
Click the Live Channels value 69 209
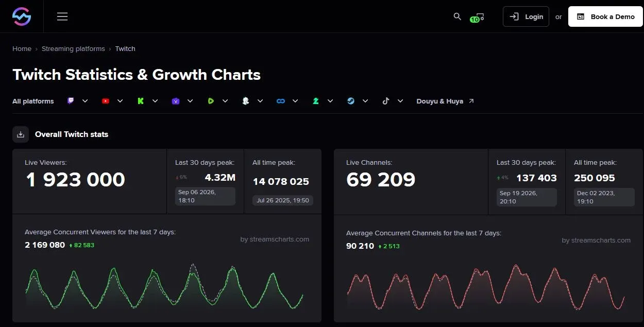point(381,180)
